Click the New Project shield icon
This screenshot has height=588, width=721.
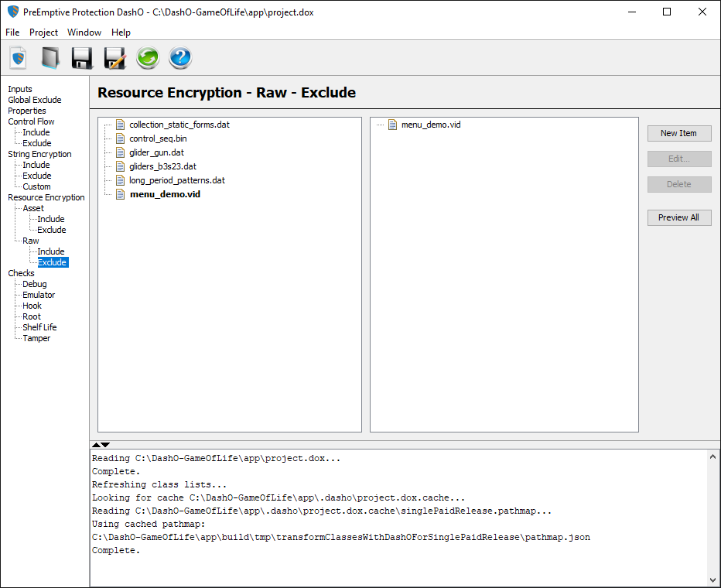[x=18, y=58]
